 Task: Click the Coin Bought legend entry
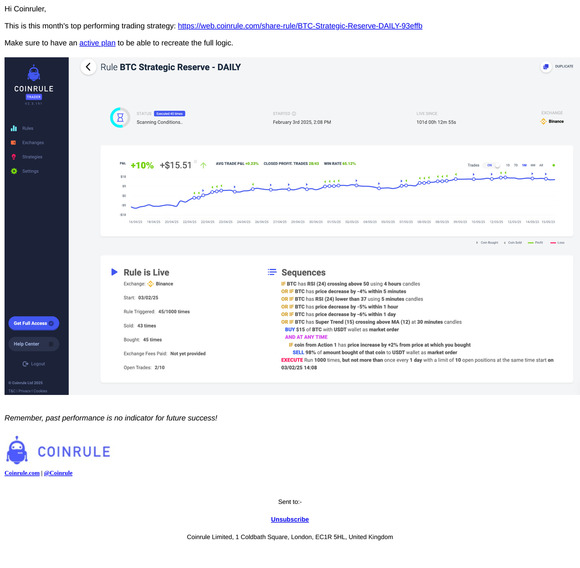(487, 243)
